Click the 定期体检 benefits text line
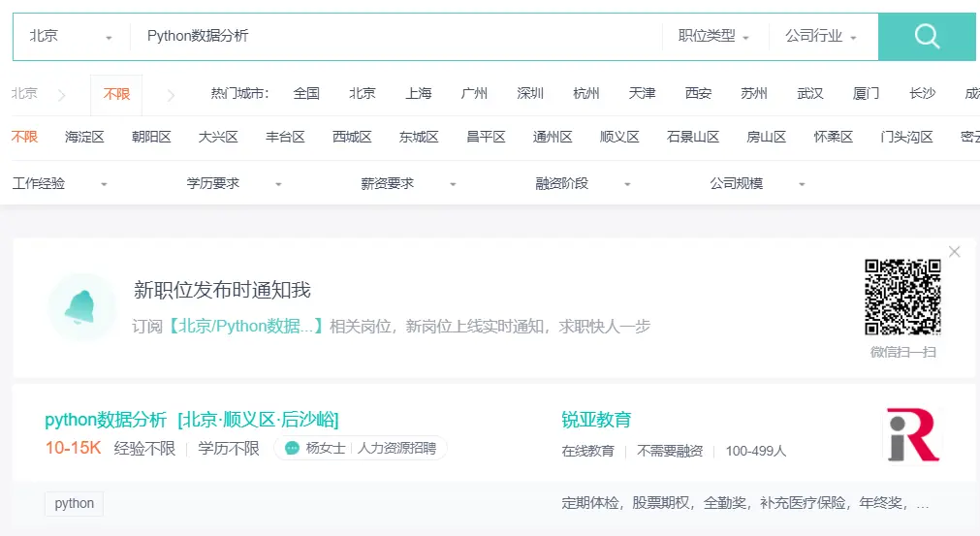Screen dimensions: 980x536 point(745,503)
